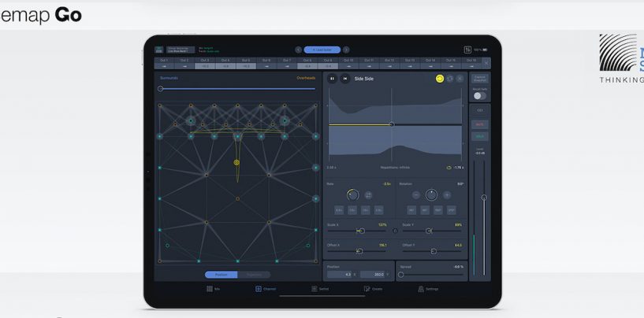644x318 pixels.
Task: Select the second Rate preset button
Action: (352, 210)
